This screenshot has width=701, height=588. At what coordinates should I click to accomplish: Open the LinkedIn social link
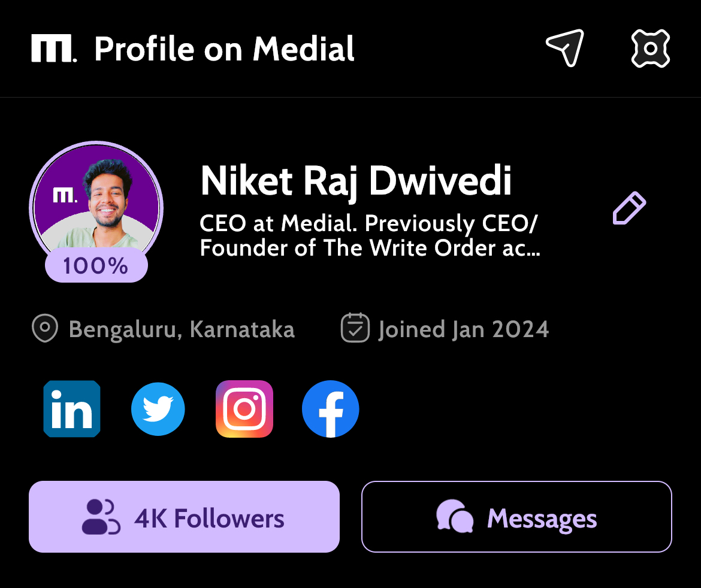coord(72,409)
